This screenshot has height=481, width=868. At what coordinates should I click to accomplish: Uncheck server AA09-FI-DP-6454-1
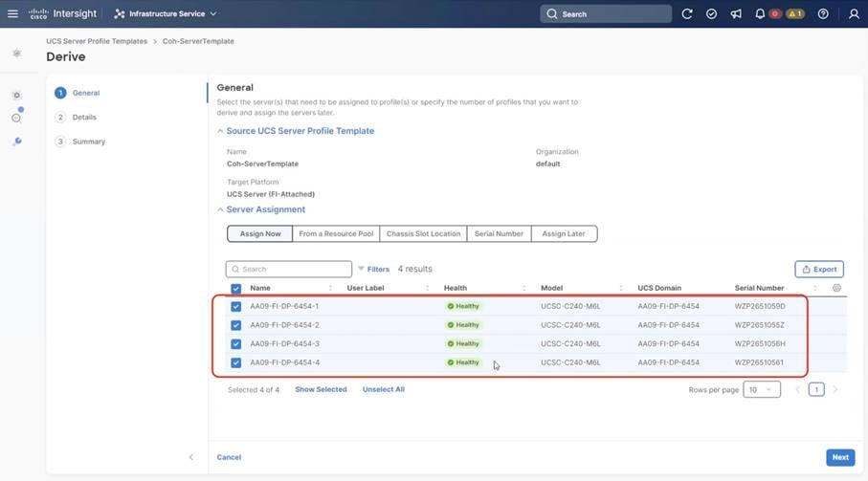coord(235,306)
